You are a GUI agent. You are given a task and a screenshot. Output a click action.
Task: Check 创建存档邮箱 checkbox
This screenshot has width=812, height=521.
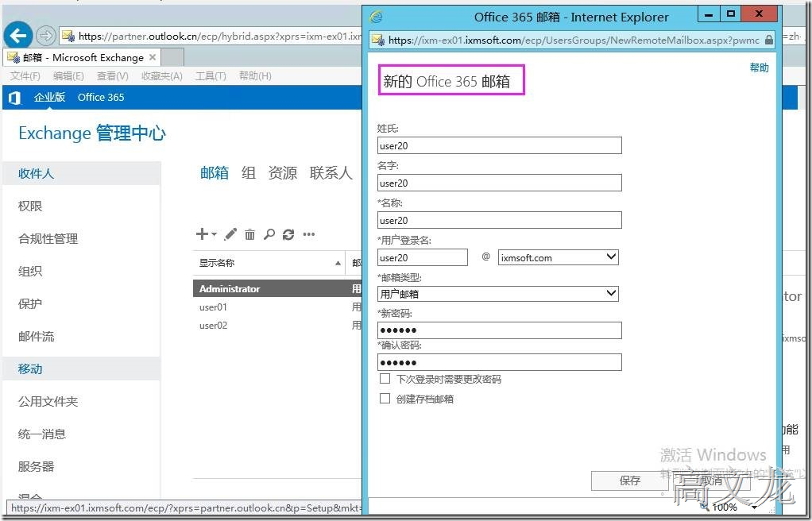coord(385,398)
